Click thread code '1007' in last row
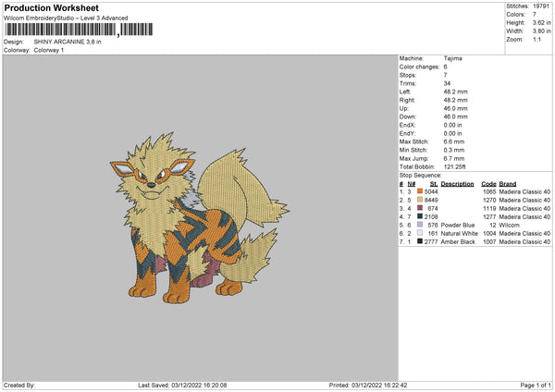Viewport: 555px width, 392px height. tap(489, 242)
